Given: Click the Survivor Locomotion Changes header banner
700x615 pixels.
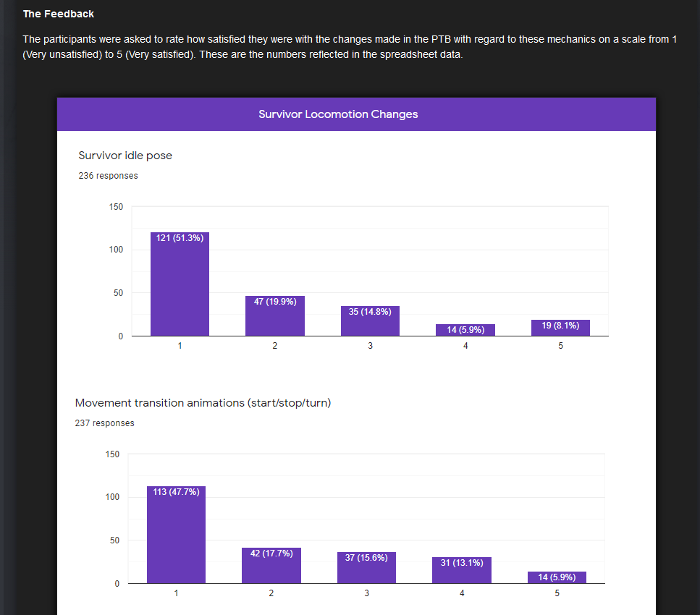Looking at the screenshot, I should 356,114.
